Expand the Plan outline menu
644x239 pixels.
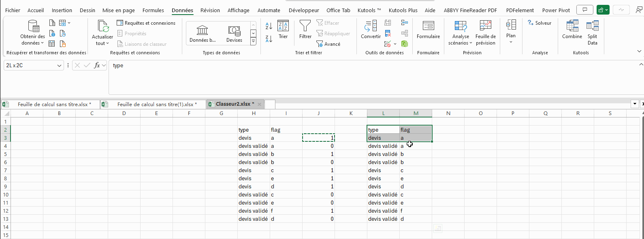(511, 32)
